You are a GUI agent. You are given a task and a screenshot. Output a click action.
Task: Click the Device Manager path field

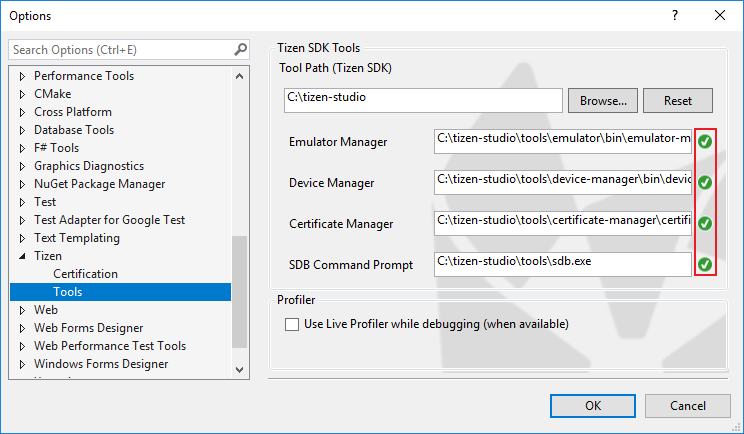(563, 182)
